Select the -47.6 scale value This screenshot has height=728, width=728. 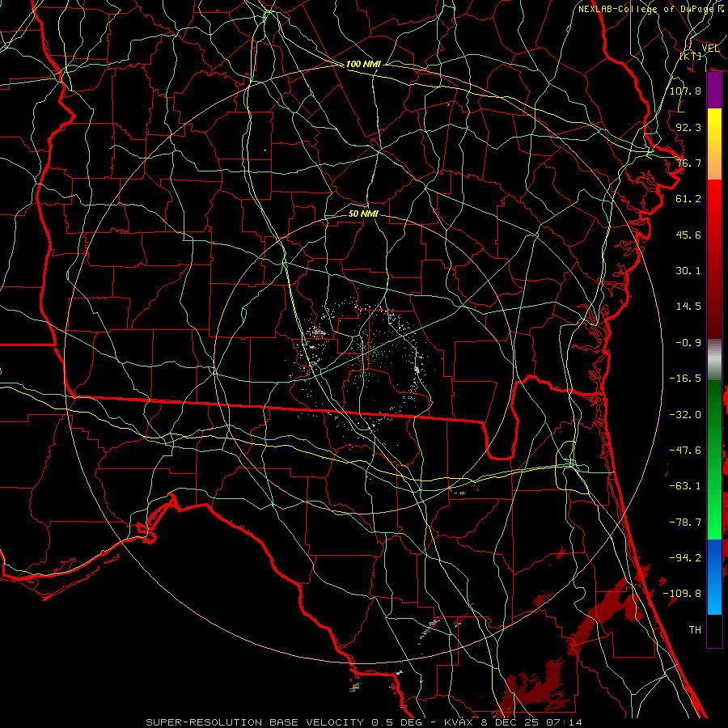(685, 451)
